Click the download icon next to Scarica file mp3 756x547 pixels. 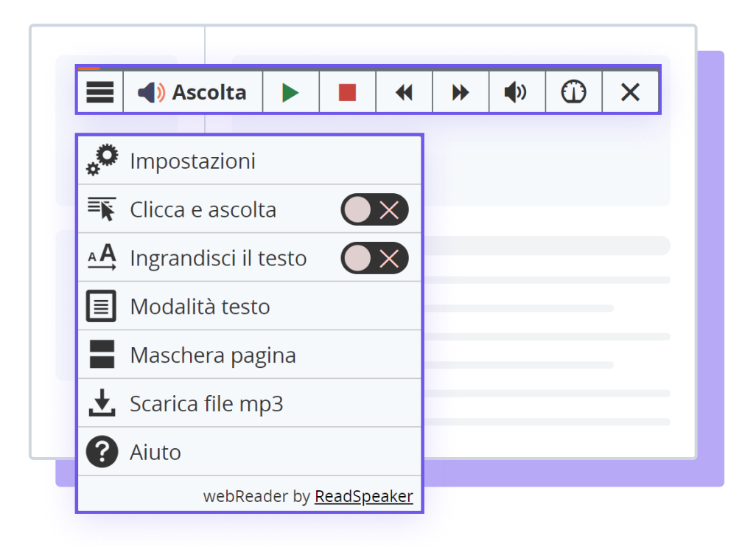click(x=102, y=403)
